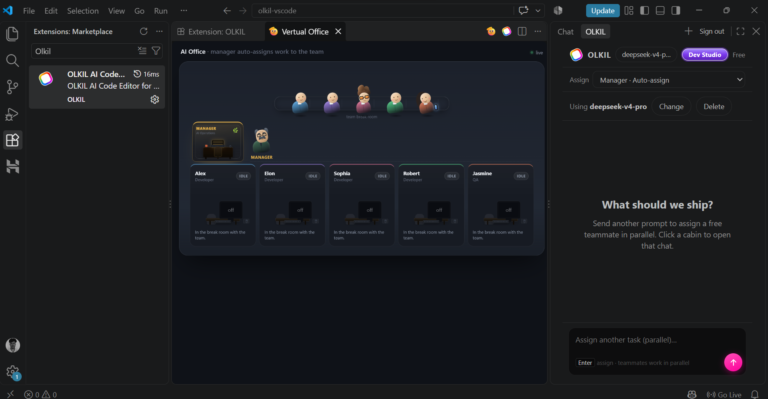Open Alex's developer cabin
The height and width of the screenshot is (399, 768).
click(222, 205)
